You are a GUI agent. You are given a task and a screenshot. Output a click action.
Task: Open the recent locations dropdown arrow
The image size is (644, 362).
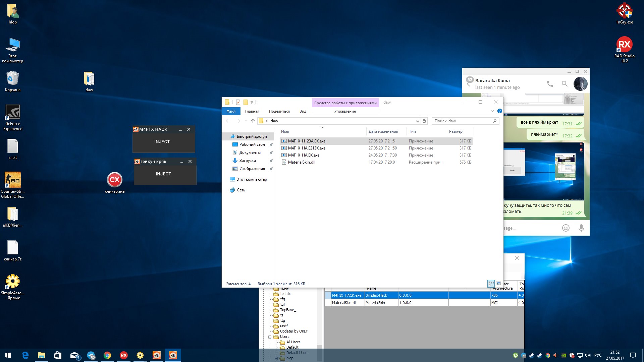(x=246, y=121)
